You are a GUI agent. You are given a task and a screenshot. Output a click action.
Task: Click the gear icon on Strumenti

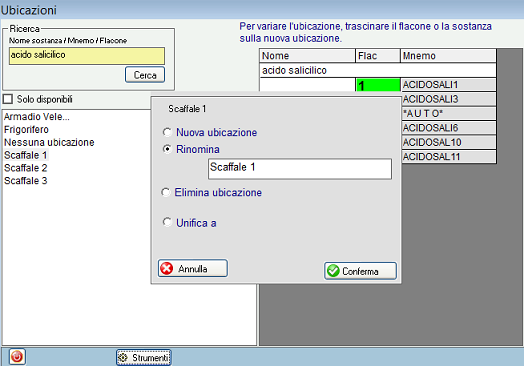tap(123, 358)
